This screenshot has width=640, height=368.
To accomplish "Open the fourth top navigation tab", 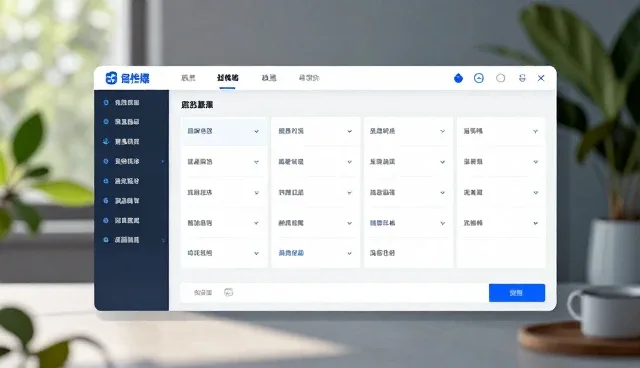I will 309,78.
